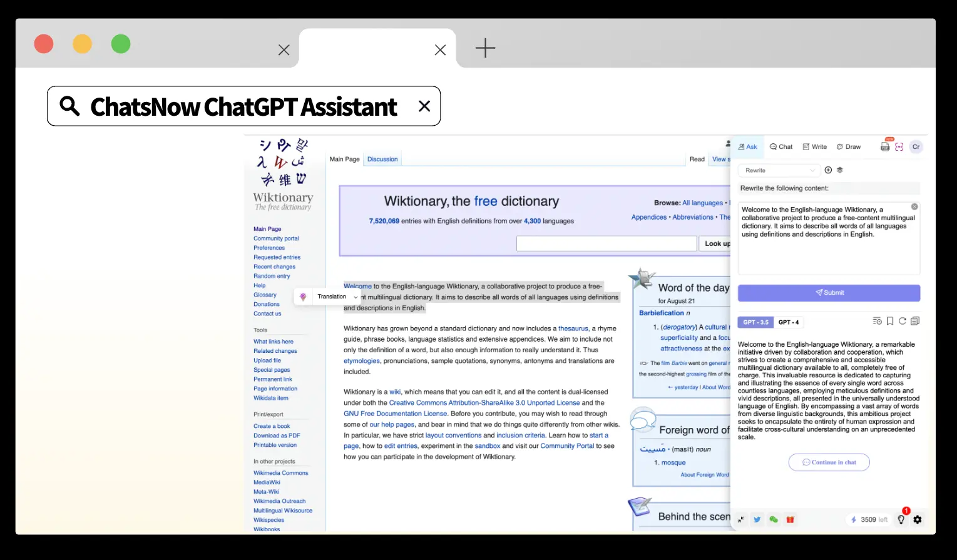
Task: Focus the Wiktionary lookup search field
Action: coord(606,243)
